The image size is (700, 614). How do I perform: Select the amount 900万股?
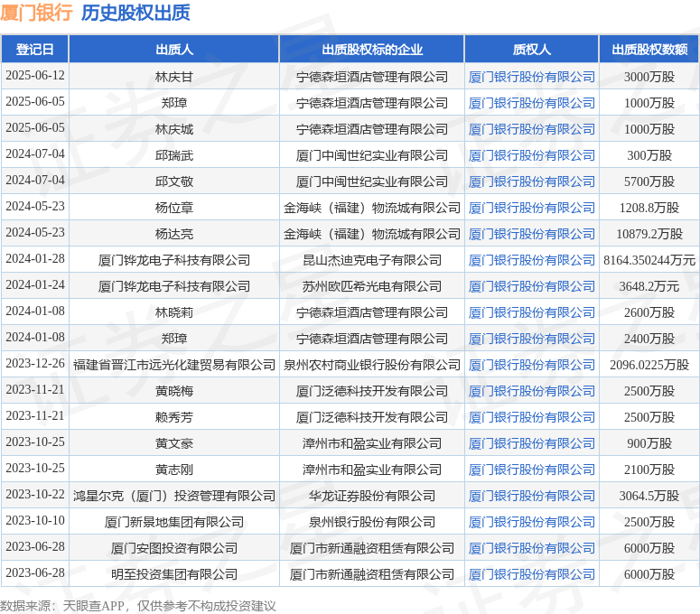point(649,443)
